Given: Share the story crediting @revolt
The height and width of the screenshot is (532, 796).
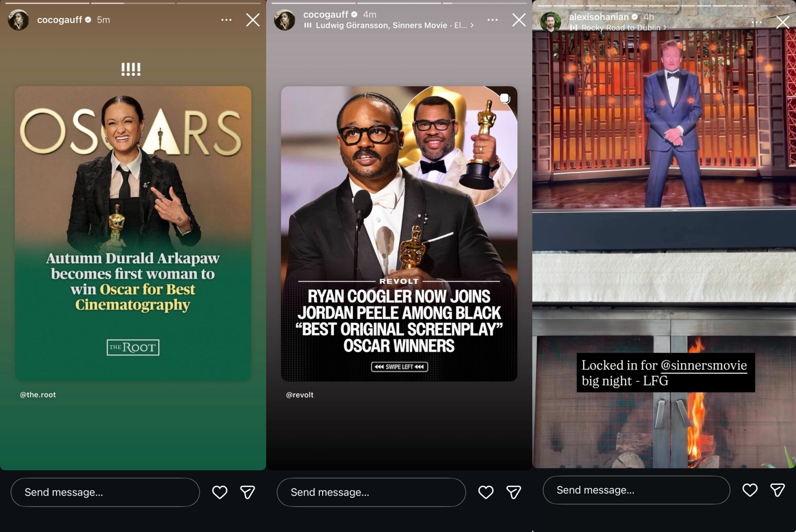Looking at the screenshot, I should (514, 492).
